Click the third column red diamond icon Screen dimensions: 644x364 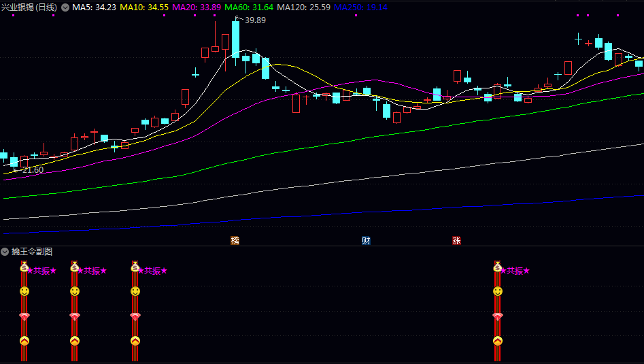click(x=135, y=316)
